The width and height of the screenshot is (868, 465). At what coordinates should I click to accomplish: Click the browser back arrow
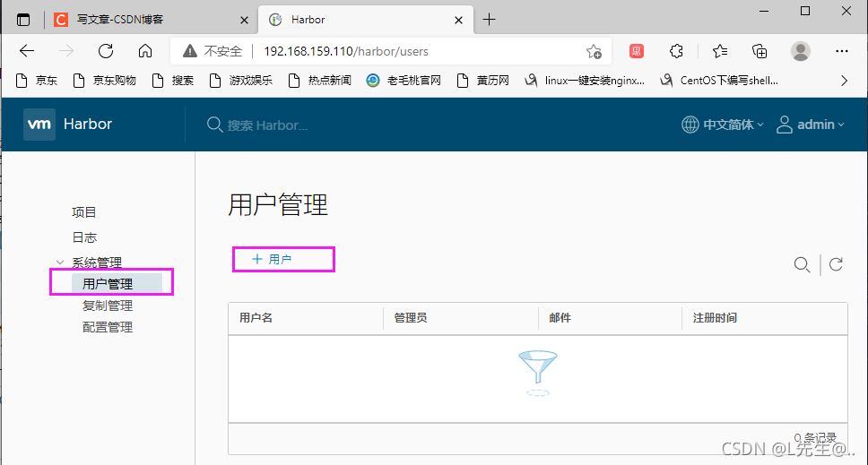(x=27, y=51)
